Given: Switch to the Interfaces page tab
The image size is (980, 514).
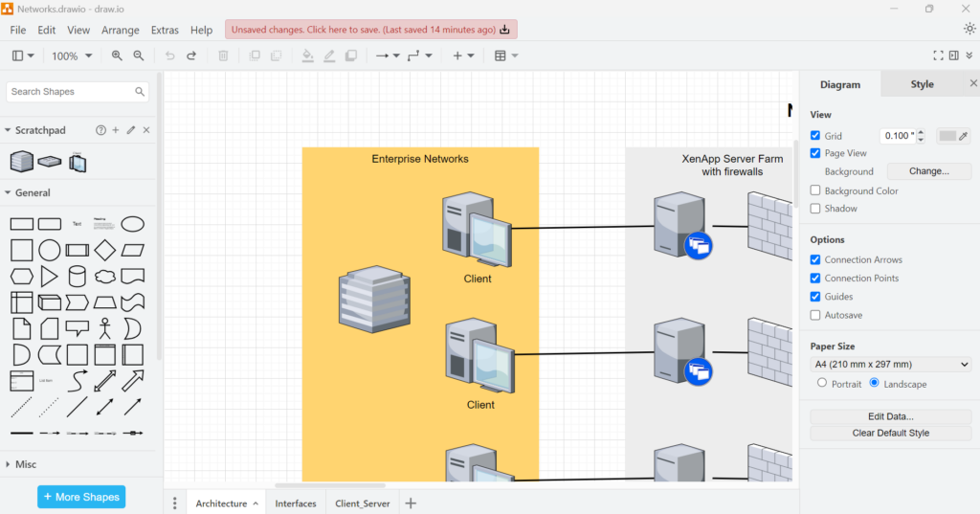Looking at the screenshot, I should [296, 503].
